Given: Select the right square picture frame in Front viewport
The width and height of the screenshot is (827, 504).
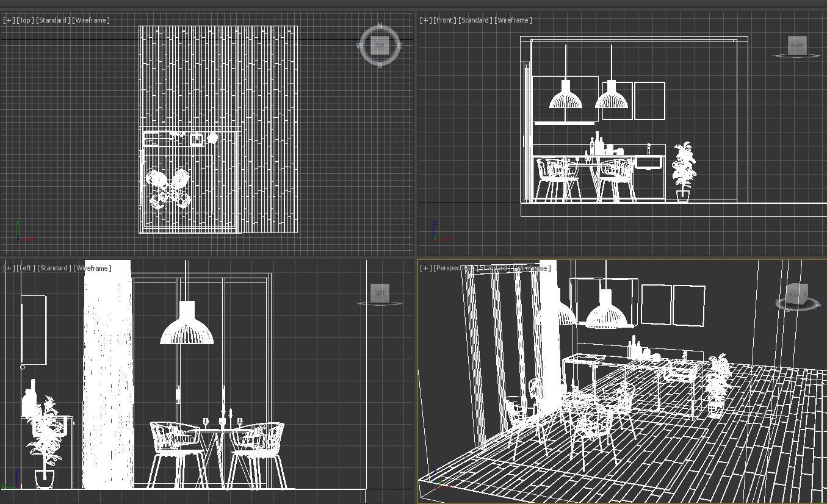Looking at the screenshot, I should 649,101.
